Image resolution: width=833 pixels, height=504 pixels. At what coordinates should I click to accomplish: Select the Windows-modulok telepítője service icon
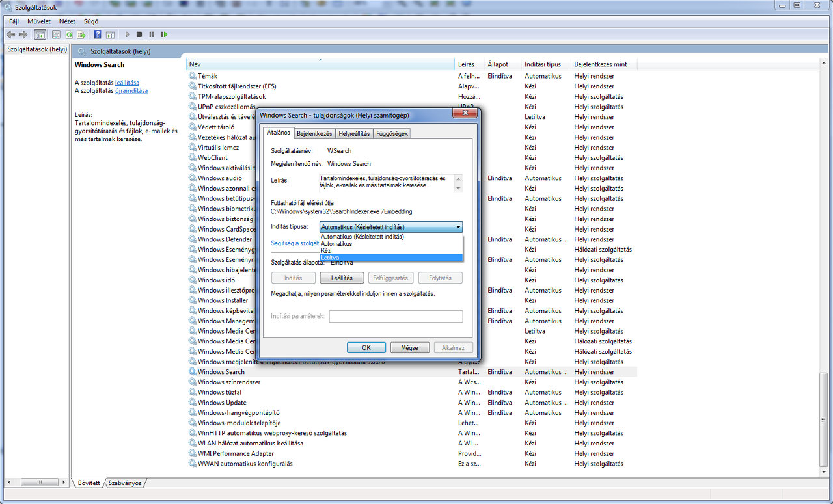point(193,423)
